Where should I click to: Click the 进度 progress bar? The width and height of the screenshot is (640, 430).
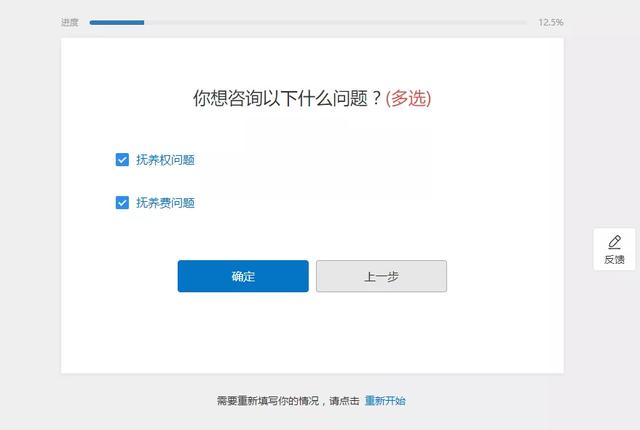coord(308,22)
